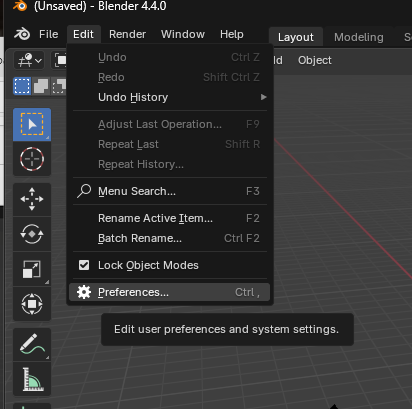The height and width of the screenshot is (409, 412).
Task: Toggle Lock Object Modes checkbox
Action: click(84, 265)
